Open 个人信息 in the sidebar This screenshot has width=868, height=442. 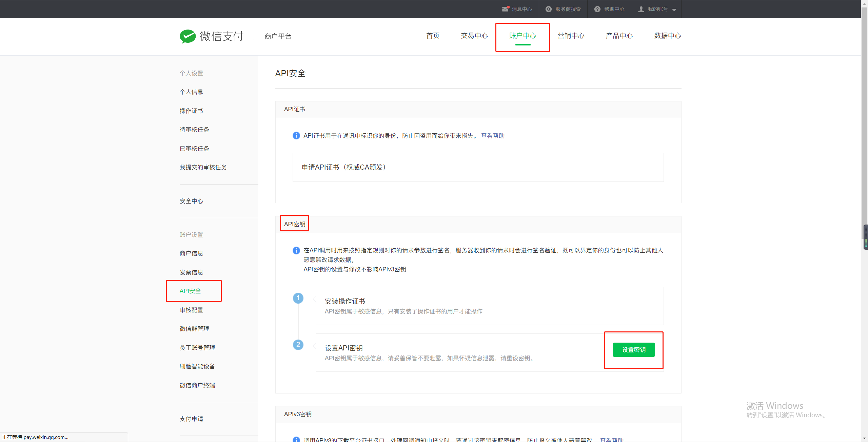[191, 92]
